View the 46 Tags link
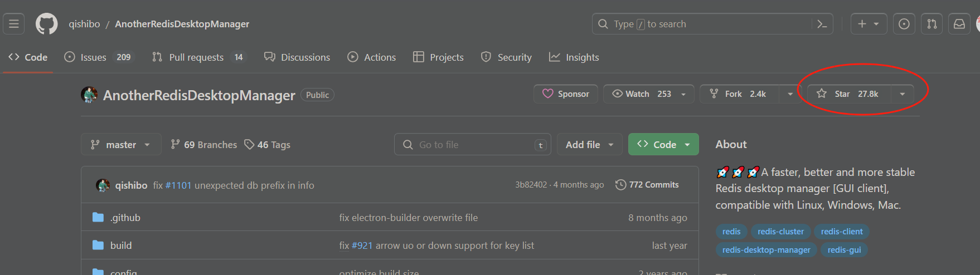Screen dimensions: 980x275 (268, 145)
